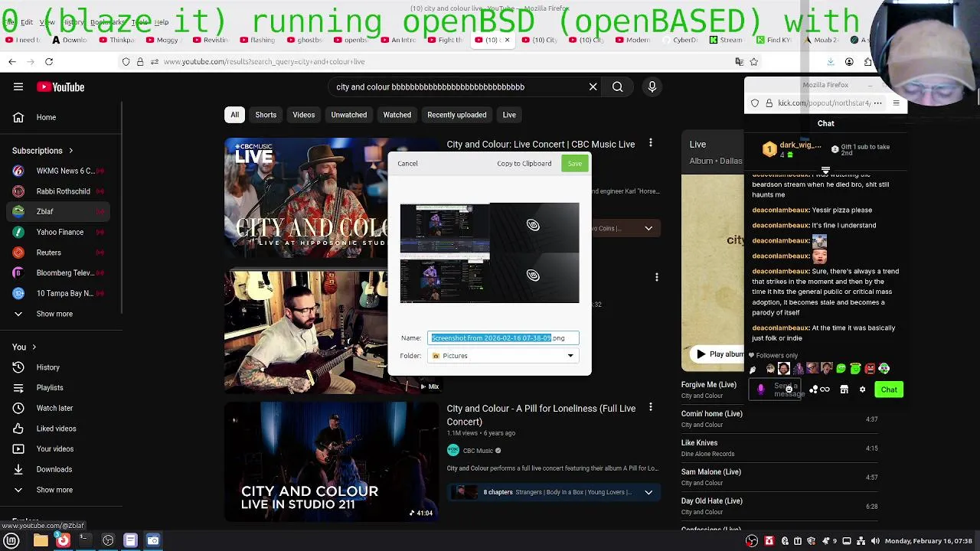Select the Unwatched filter chip
The image size is (980, 551).
tap(348, 115)
